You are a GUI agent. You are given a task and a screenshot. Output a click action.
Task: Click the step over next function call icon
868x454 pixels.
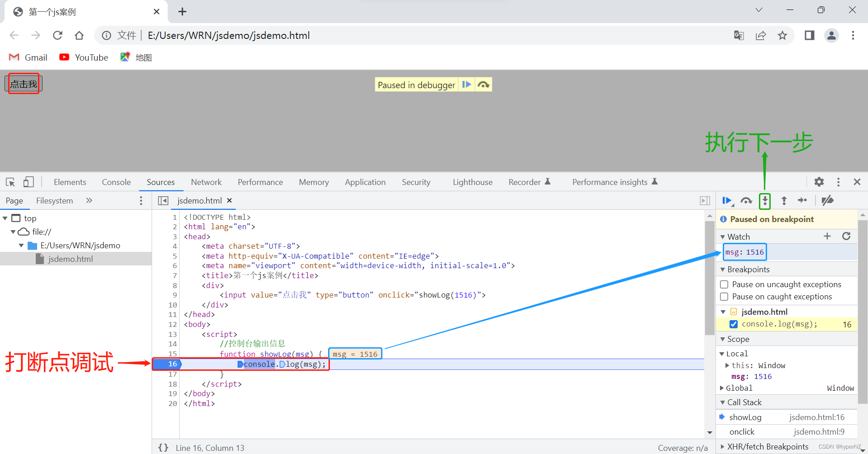click(746, 200)
